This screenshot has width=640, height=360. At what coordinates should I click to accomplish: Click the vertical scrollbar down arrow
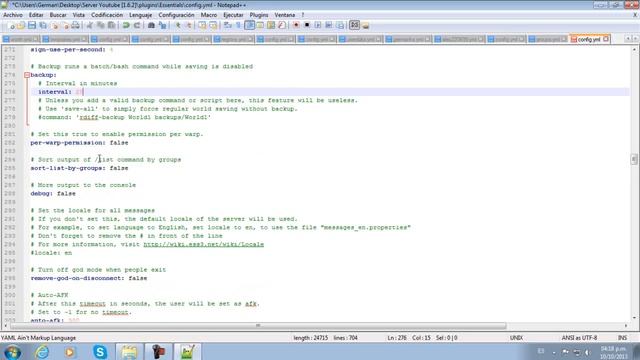pyautogui.click(x=634, y=318)
